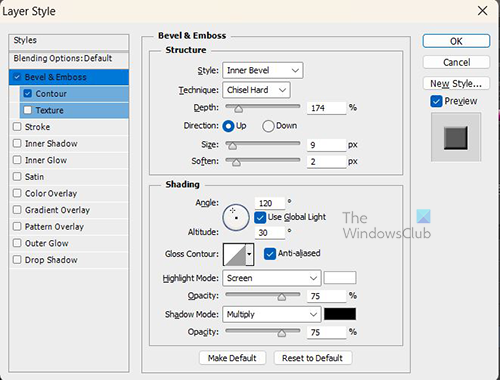
Task: Open the white Highlight color swatch
Action: point(340,278)
